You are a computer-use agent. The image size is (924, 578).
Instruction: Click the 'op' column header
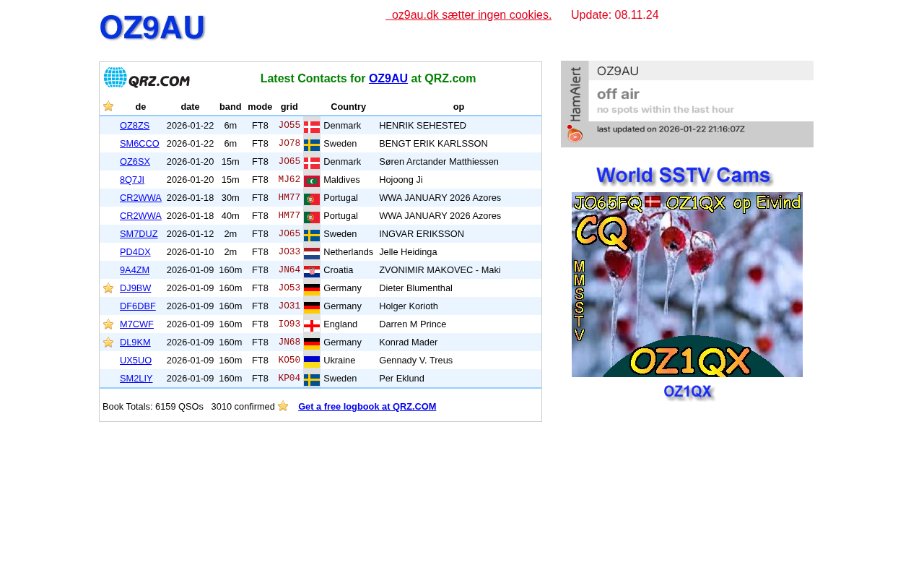tap(459, 107)
